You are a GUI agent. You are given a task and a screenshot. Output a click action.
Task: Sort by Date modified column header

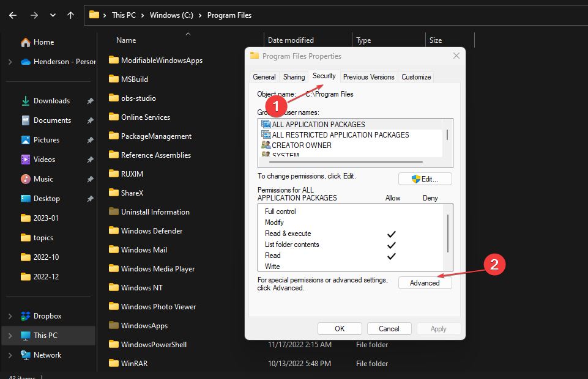point(291,40)
